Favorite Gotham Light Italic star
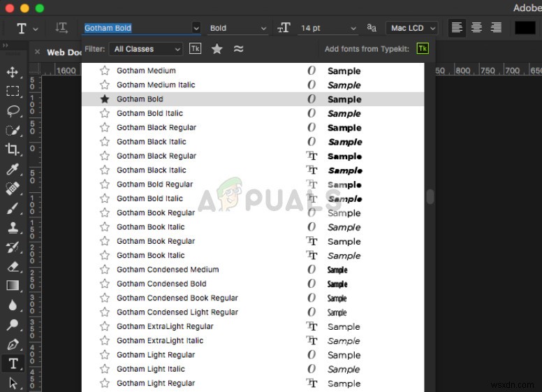Viewport: 542px width, 392px height. [x=104, y=369]
